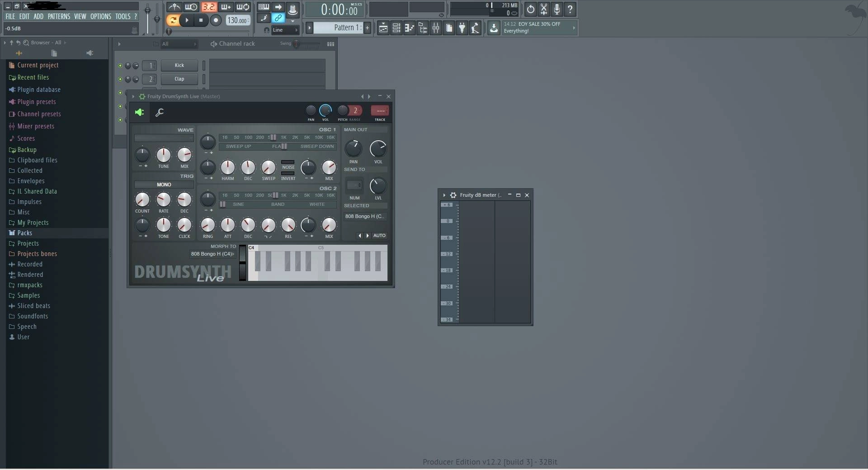Viewport: 868px width, 470px height.
Task: Open project info pages icon
Action: pyautogui.click(x=449, y=28)
